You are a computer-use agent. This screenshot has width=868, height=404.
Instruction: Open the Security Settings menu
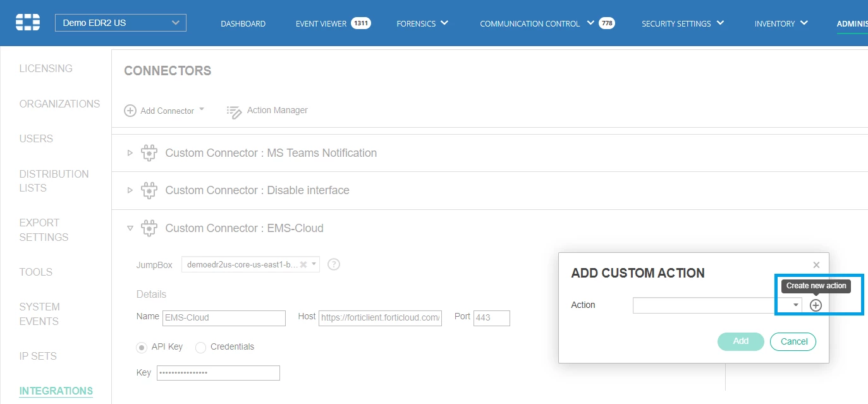676,23
